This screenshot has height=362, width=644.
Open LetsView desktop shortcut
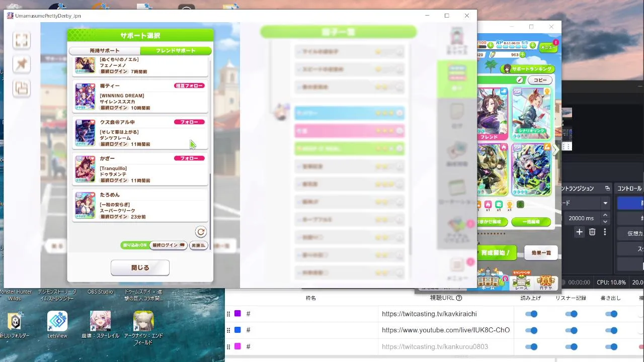[x=57, y=324]
